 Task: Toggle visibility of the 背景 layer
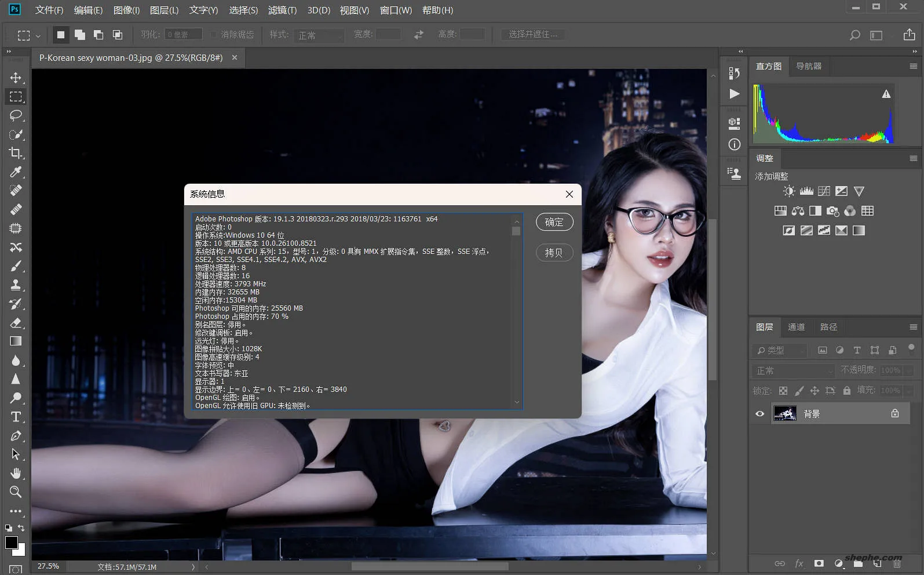tap(759, 414)
